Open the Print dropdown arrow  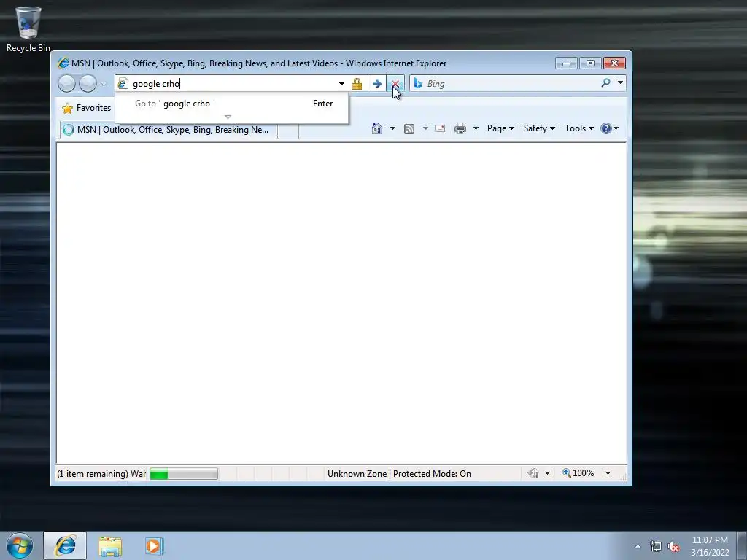tap(476, 128)
